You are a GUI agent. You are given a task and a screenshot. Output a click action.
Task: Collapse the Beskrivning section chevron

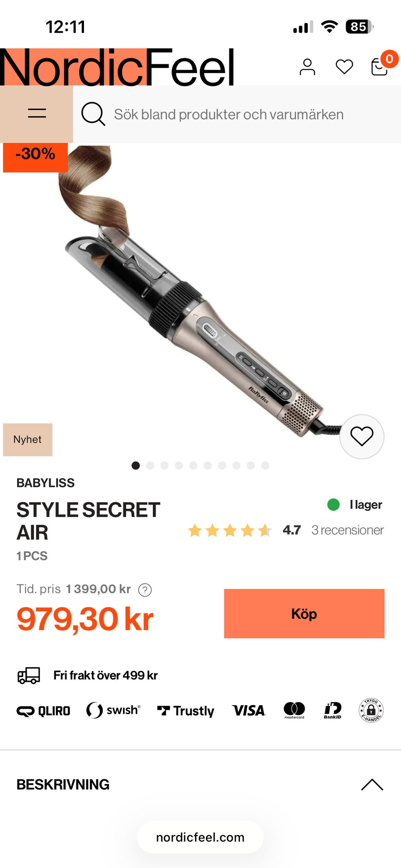pos(372,784)
